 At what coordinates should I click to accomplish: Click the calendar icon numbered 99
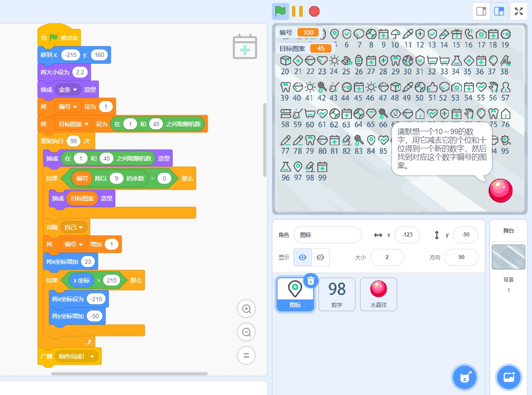click(x=323, y=167)
